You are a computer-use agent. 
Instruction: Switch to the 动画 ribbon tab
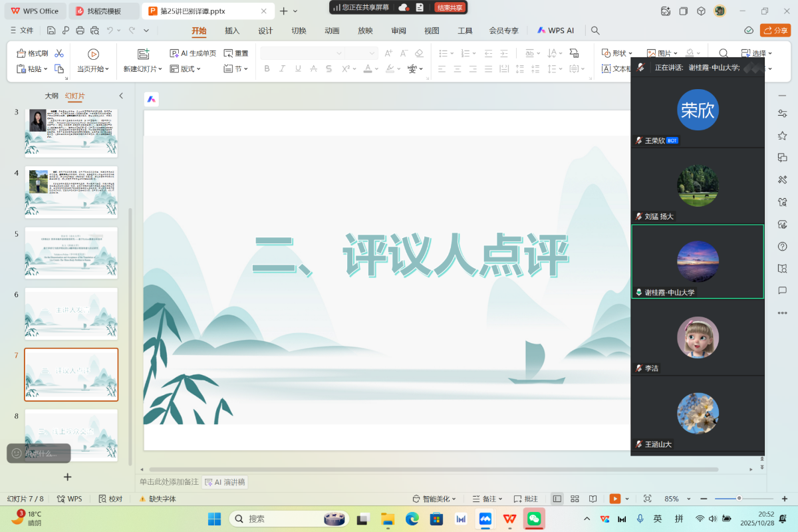pyautogui.click(x=332, y=31)
